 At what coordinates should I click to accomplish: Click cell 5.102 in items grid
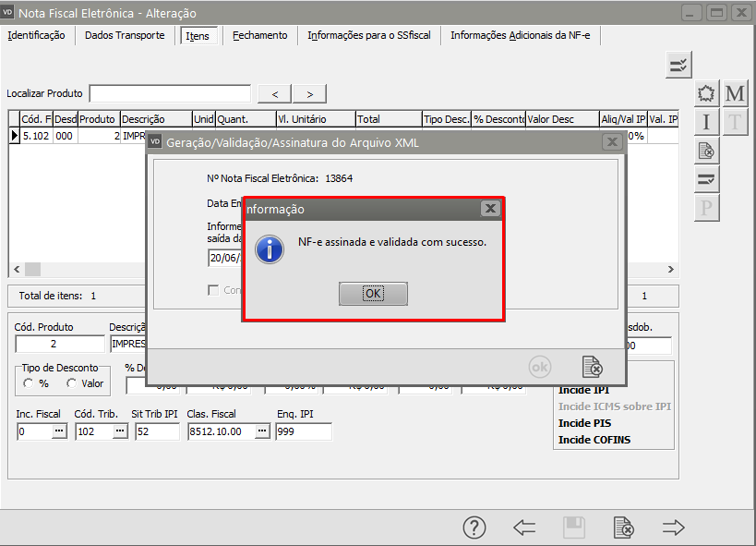(x=36, y=136)
